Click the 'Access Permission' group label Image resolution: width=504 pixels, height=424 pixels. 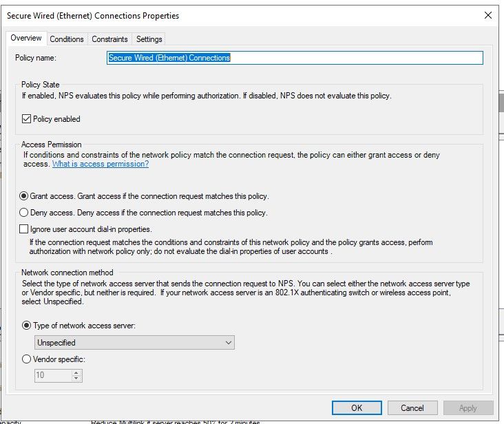click(x=52, y=145)
